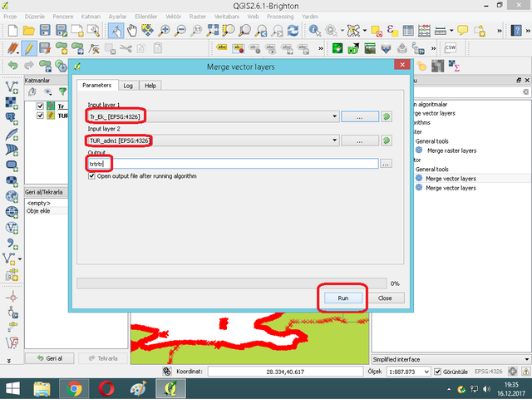Click the CSW catalog icon

(451, 48)
